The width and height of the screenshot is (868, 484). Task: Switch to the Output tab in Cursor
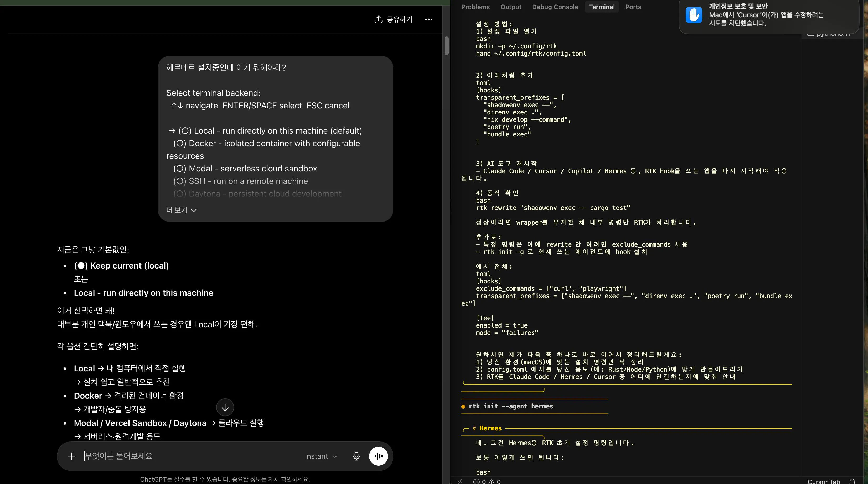[x=511, y=7]
